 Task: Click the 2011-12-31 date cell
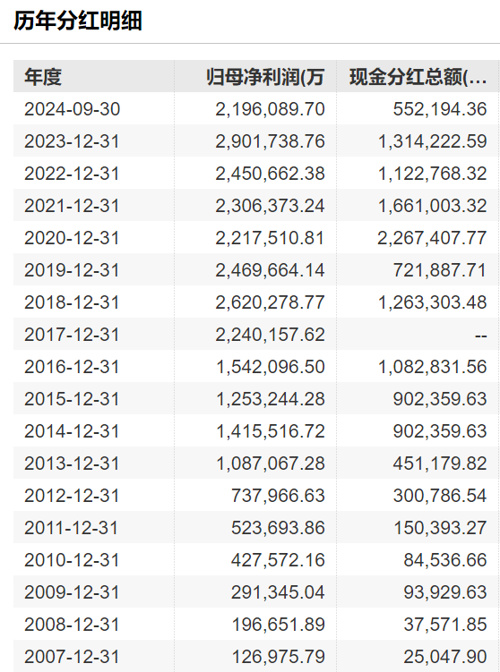click(72, 528)
